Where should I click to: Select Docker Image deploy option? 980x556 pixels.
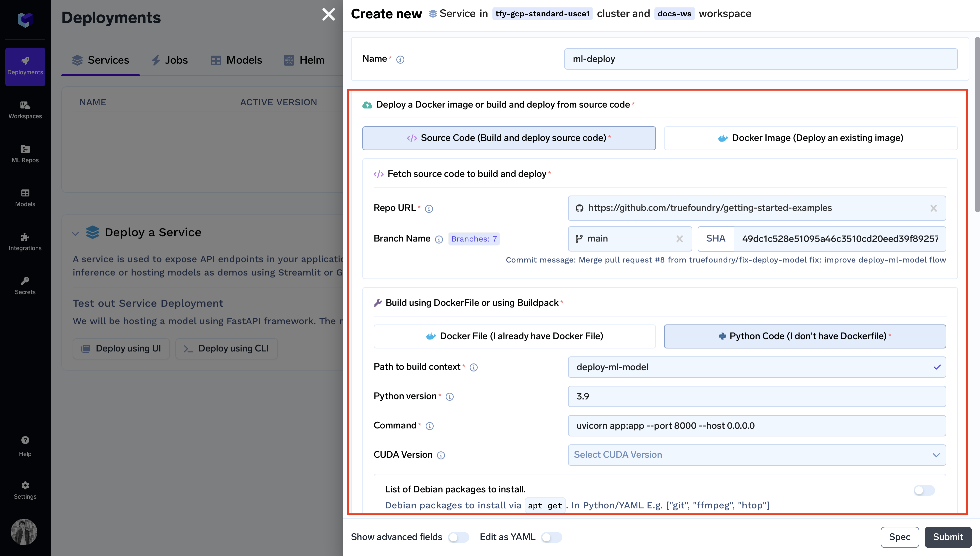810,138
